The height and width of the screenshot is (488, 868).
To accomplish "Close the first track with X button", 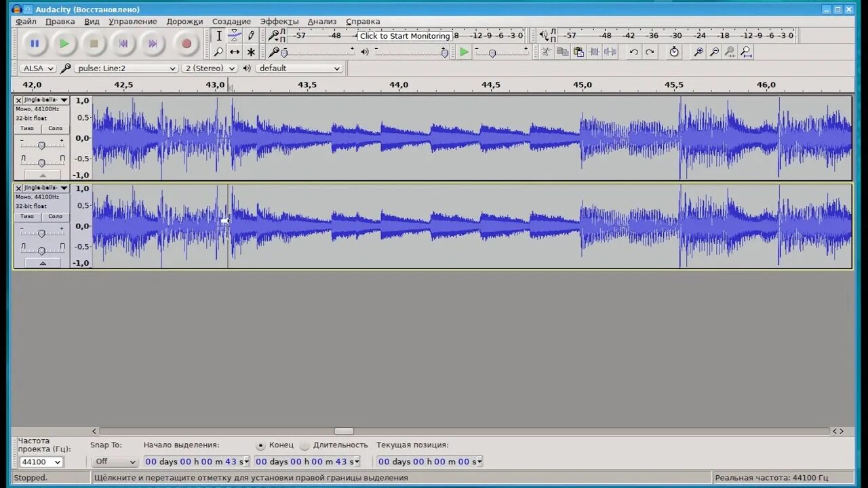I will pyautogui.click(x=18, y=100).
